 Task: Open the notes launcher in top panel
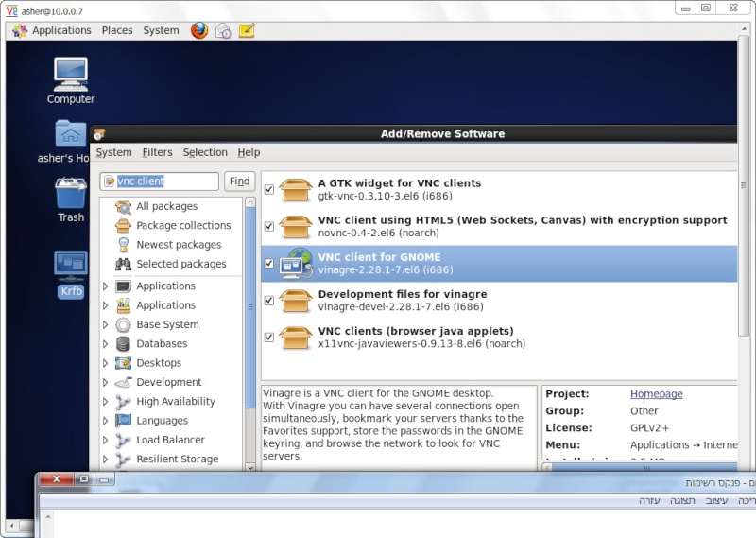(x=247, y=30)
